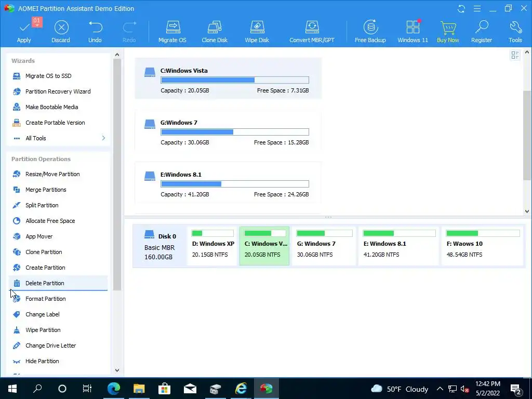Click partition list scroll up arrow
This screenshot has width=532, height=399.
tap(527, 52)
